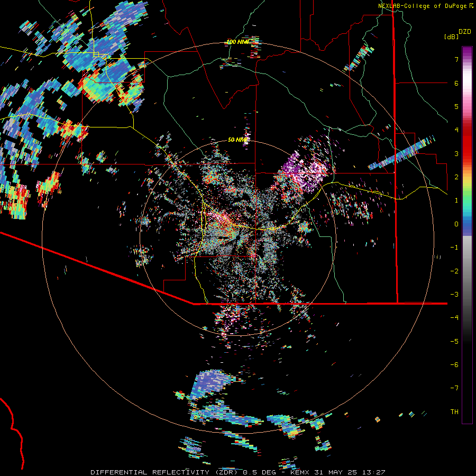Click the TH label on color scale
The width and height of the screenshot is (476, 476).
(x=454, y=412)
